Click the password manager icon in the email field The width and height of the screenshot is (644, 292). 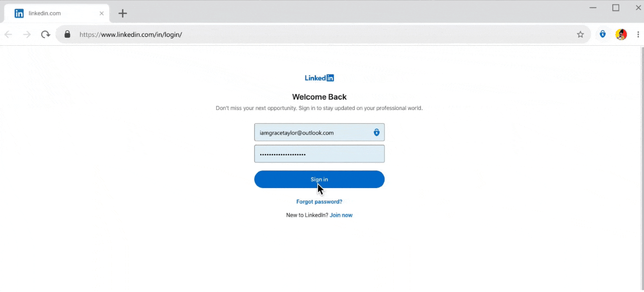376,132
